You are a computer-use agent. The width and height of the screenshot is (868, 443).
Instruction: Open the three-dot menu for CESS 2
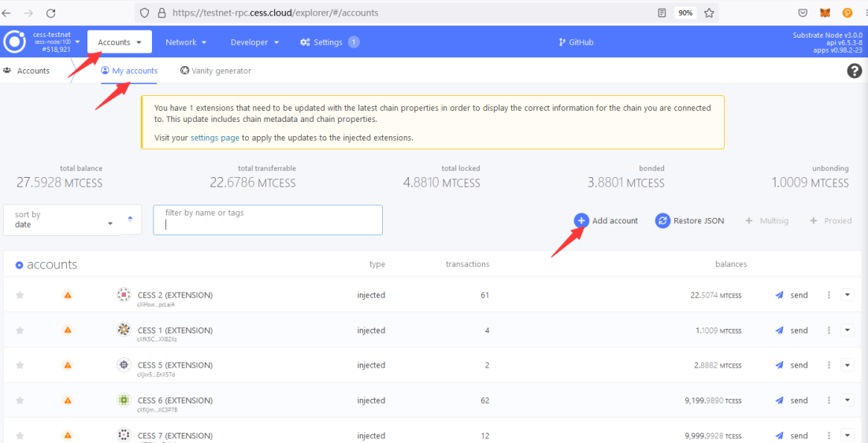click(829, 295)
